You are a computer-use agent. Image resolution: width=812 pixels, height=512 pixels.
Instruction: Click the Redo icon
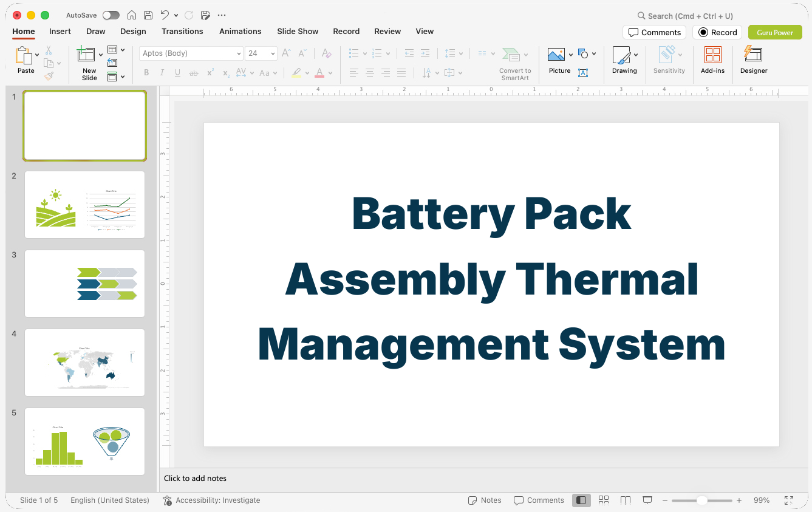tap(189, 15)
